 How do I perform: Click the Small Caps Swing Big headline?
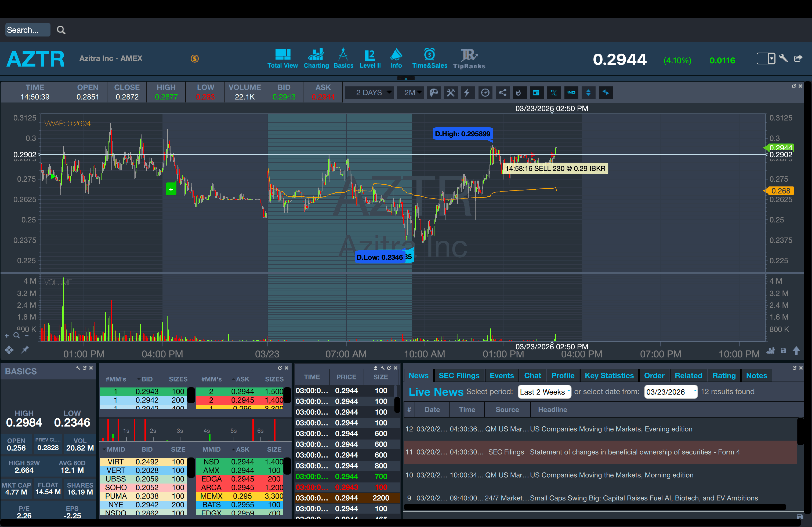pyautogui.click(x=643, y=498)
